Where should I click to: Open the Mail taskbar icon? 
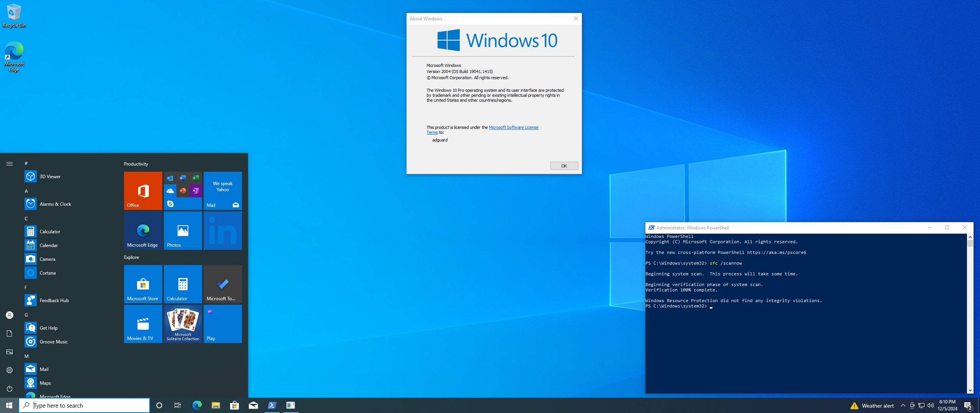(x=253, y=405)
